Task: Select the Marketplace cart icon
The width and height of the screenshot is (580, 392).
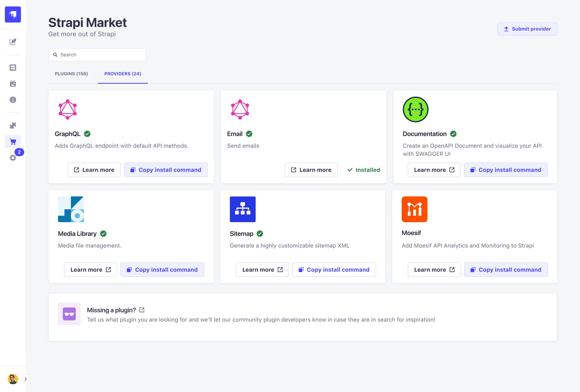Action: tap(13, 142)
